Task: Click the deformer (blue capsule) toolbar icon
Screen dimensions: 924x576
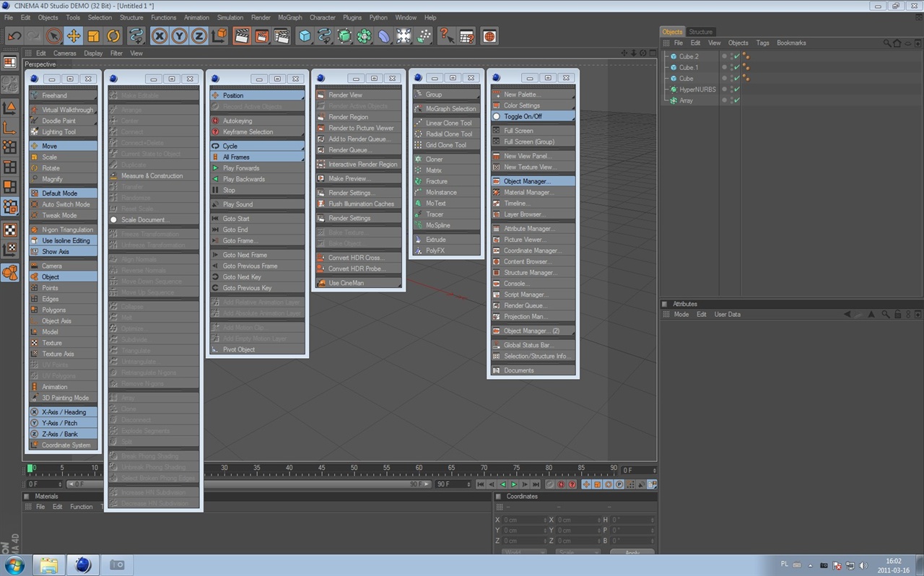Action: [384, 36]
